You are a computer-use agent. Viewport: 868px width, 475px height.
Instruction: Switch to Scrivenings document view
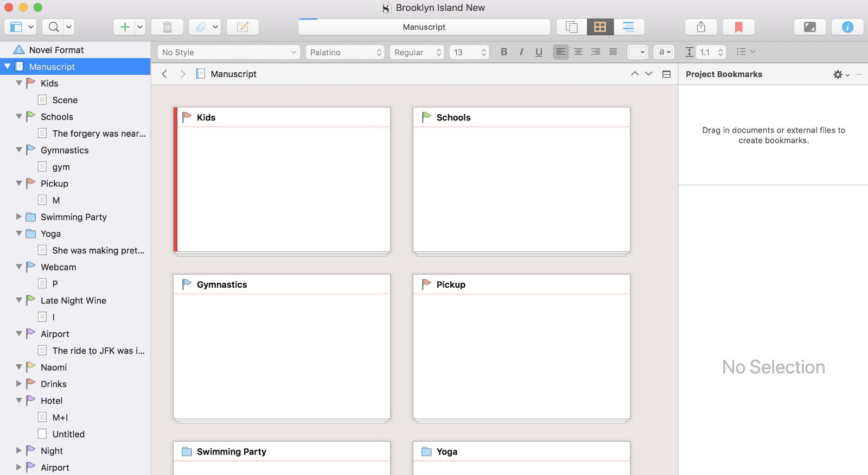pos(571,27)
